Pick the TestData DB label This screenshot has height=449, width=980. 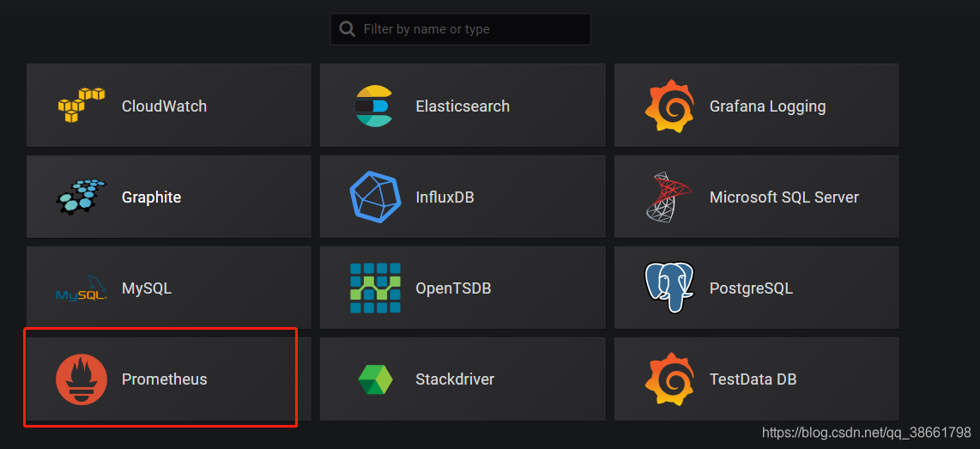coord(753,379)
